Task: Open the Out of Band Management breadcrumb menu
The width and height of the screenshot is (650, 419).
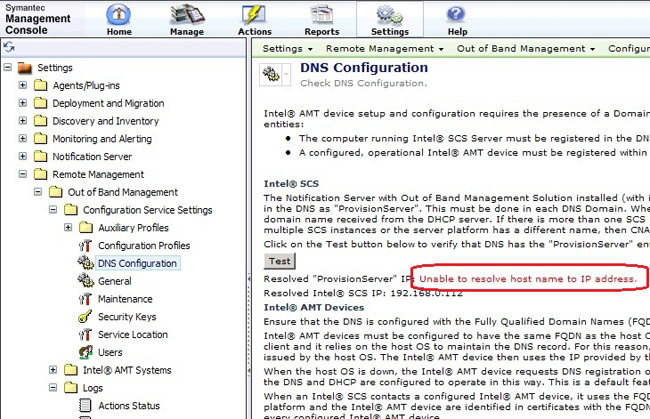Action: pyautogui.click(x=526, y=48)
